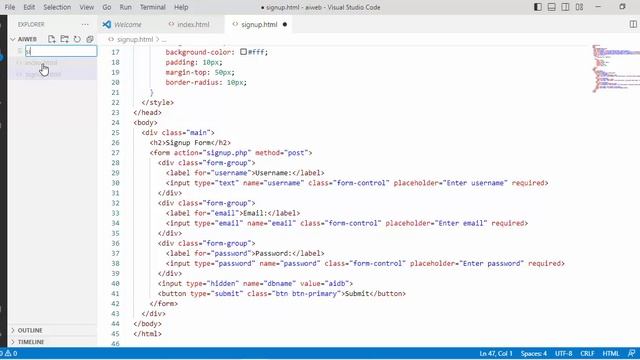Select index.html in the Explorer tree
This screenshot has width=640, height=360.
(x=41, y=63)
